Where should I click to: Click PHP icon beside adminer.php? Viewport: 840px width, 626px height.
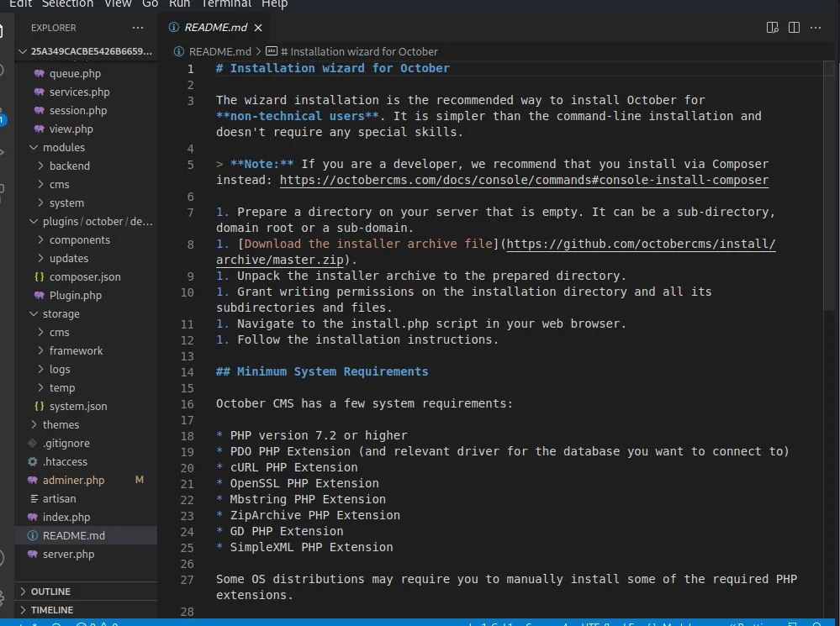click(x=33, y=481)
